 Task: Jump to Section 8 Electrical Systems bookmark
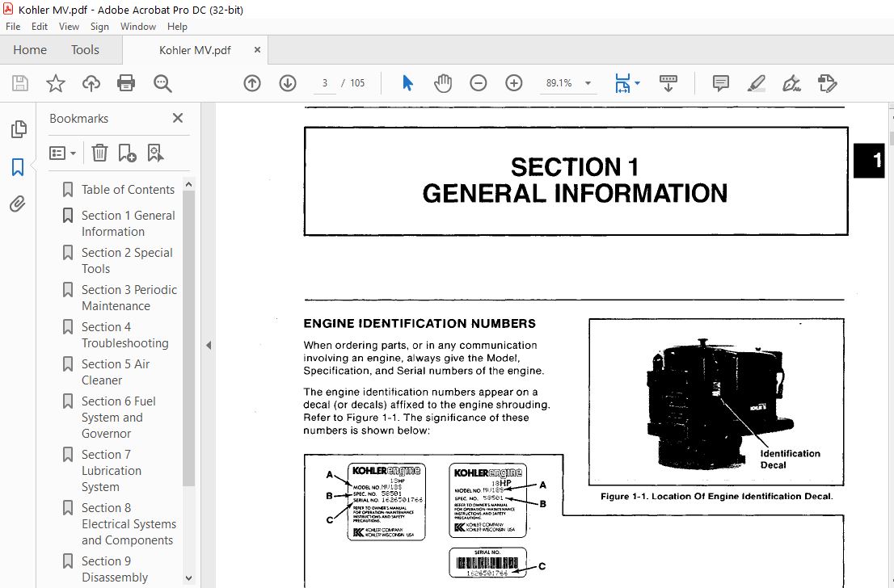pyautogui.click(x=129, y=523)
